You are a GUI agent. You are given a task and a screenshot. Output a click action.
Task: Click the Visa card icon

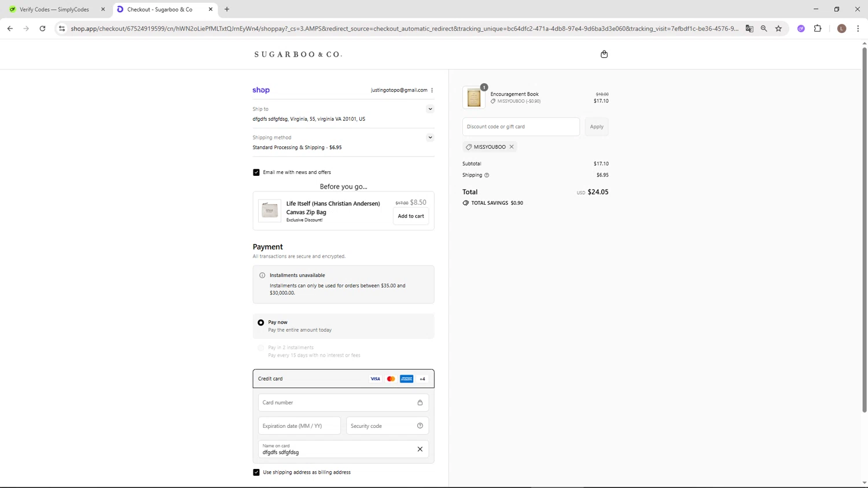376,379
